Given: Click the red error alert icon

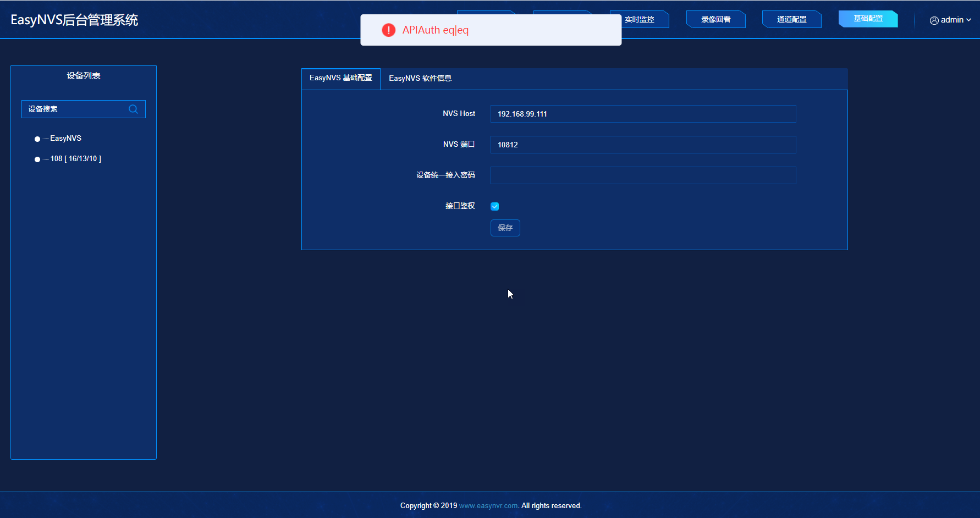Looking at the screenshot, I should click(x=388, y=30).
